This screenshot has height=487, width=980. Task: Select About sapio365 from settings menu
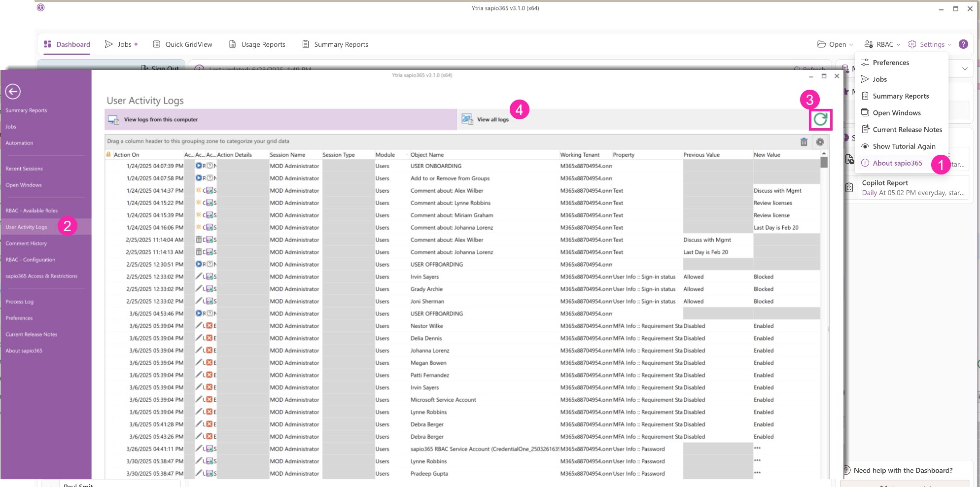[897, 163]
